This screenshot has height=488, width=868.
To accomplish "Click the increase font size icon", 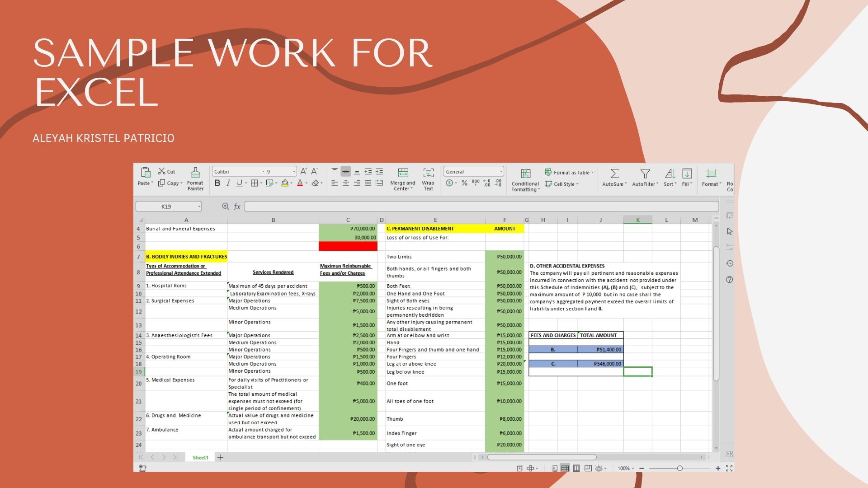I will (x=304, y=171).
